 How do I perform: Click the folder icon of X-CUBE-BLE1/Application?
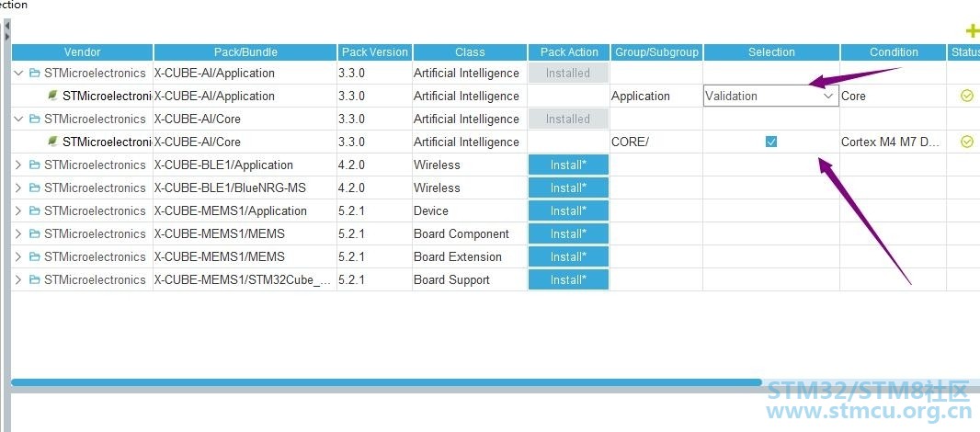click(34, 165)
